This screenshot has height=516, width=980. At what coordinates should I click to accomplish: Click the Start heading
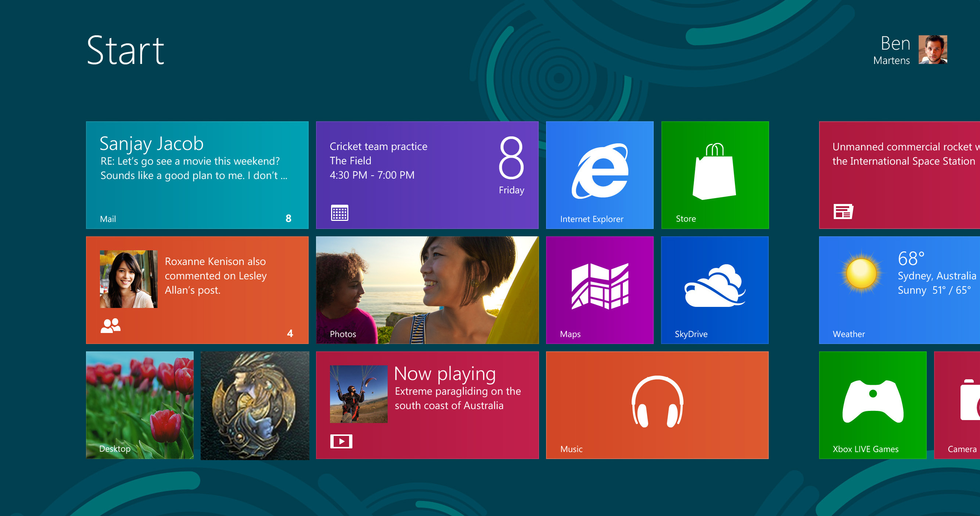point(125,50)
